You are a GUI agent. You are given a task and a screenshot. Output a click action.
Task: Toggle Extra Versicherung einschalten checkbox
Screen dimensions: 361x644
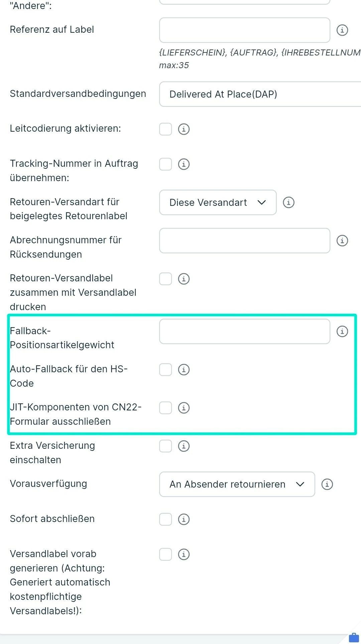[165, 446]
